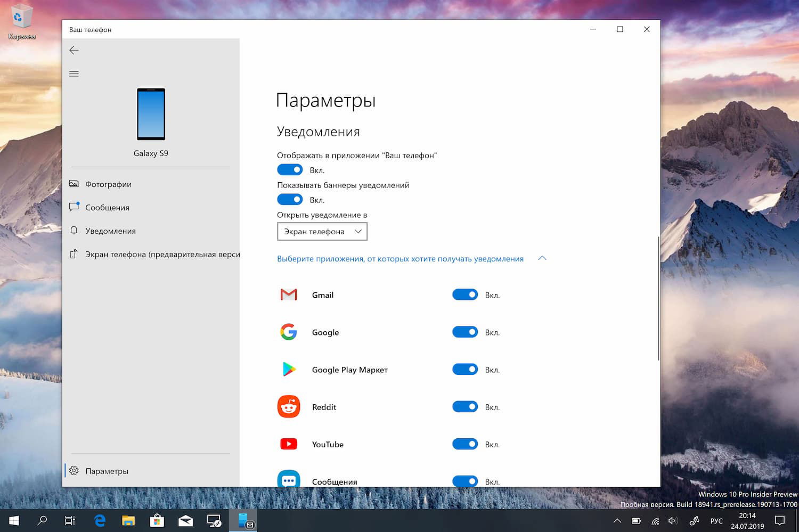The height and width of the screenshot is (532, 799).
Task: Disable YouTube notifications toggle
Action: (465, 444)
